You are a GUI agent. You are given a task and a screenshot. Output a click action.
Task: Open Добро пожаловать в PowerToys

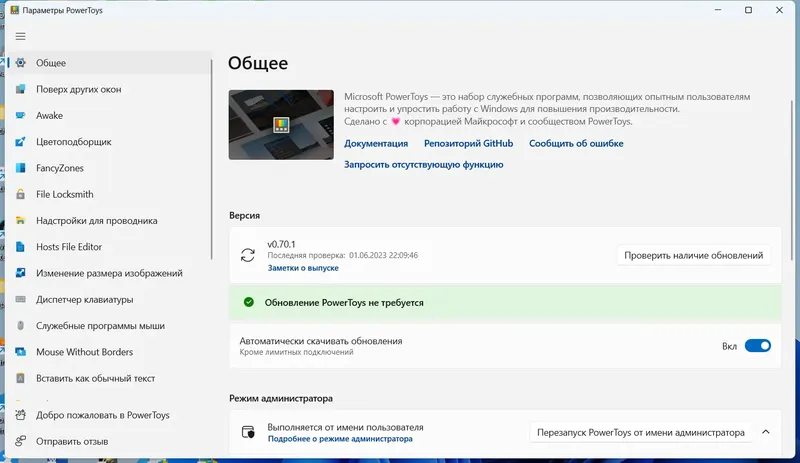[x=109, y=415]
